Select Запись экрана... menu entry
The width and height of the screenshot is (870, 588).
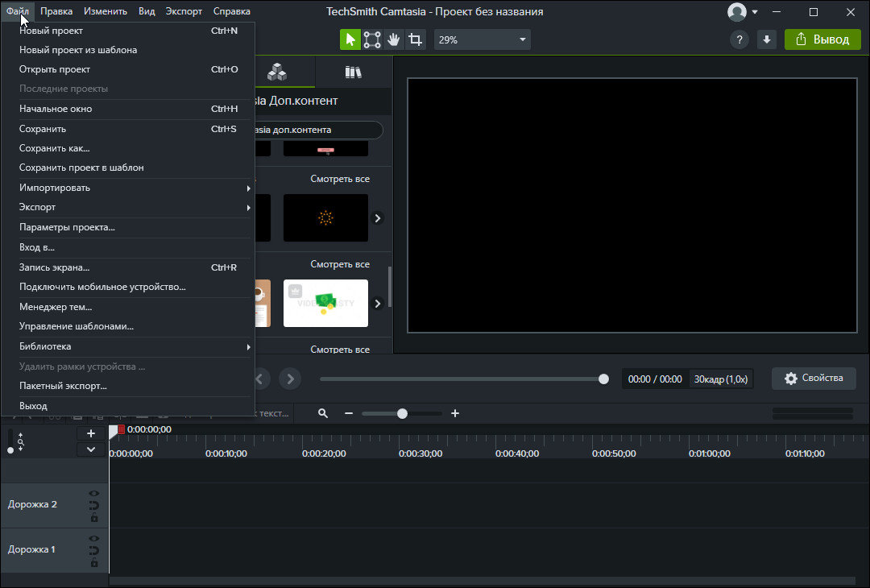pyautogui.click(x=55, y=267)
